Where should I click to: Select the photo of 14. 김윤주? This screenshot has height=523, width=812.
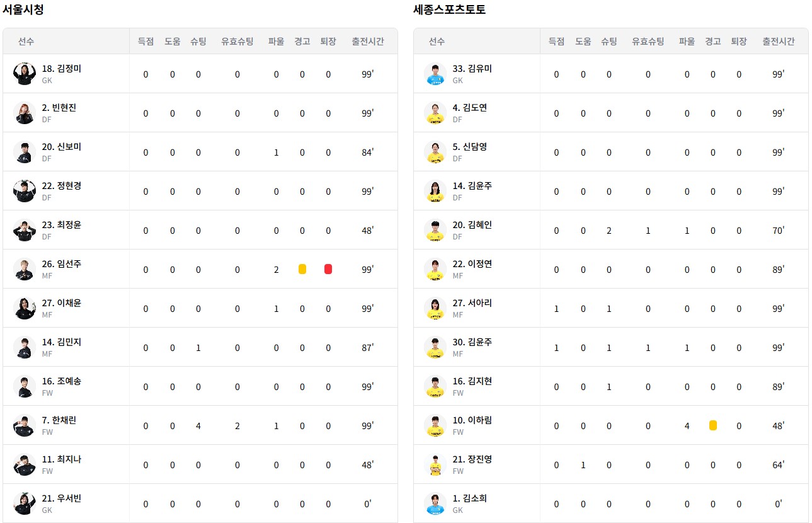point(435,191)
